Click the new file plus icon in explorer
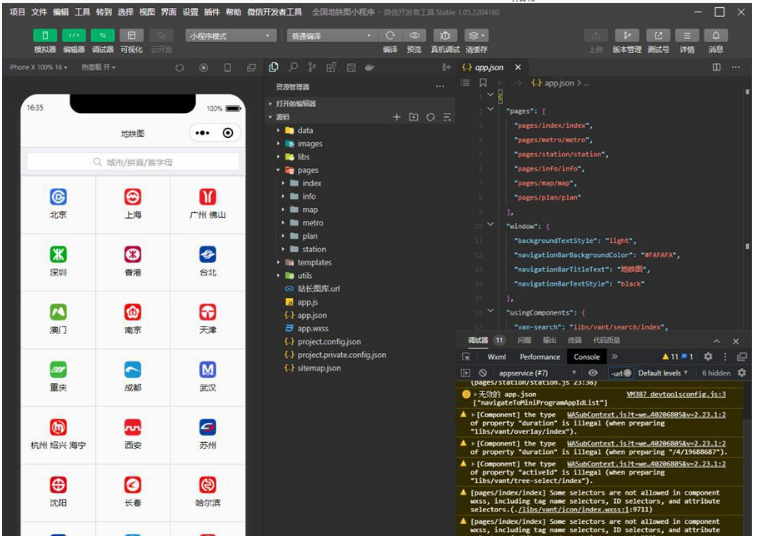Viewport: 761px width, 536px height. coord(397,117)
